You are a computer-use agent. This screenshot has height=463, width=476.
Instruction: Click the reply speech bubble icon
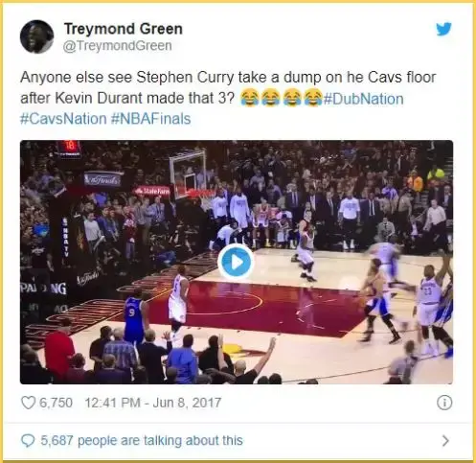28,441
